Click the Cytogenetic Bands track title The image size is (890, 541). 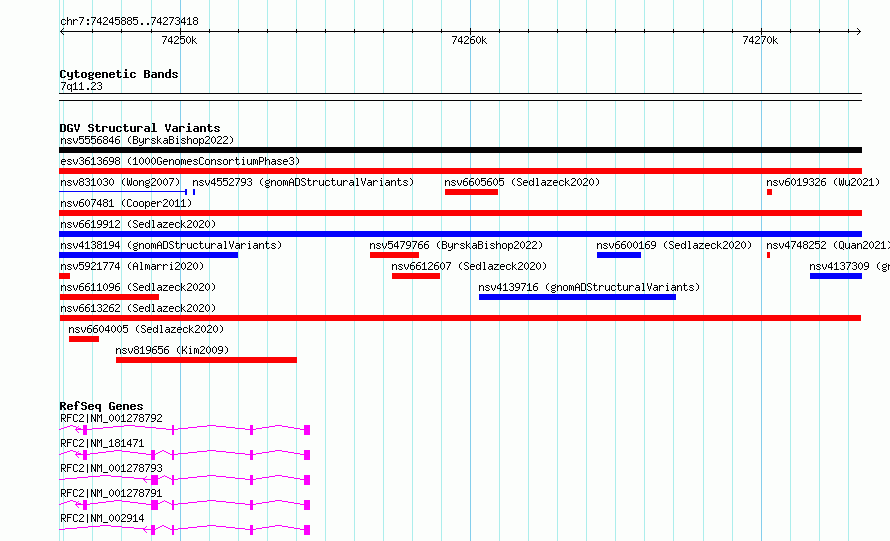[119, 74]
